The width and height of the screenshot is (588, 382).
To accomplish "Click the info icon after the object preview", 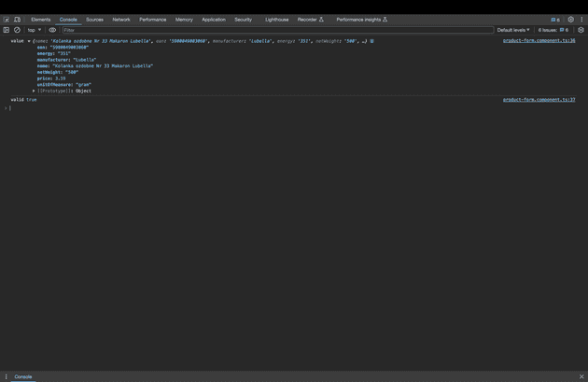I will [371, 41].
